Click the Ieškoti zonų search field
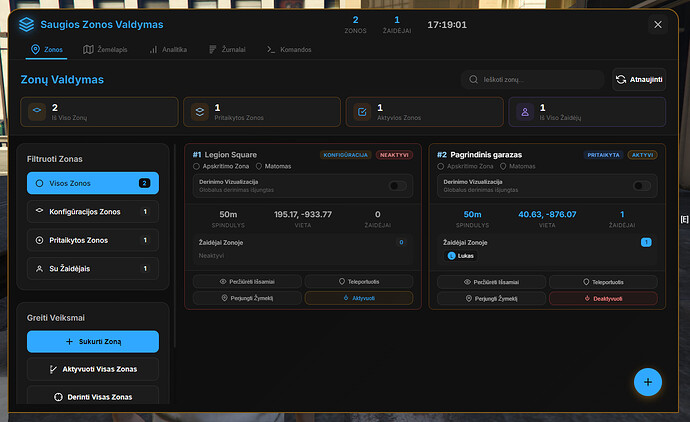This screenshot has height=422, width=690. 532,80
